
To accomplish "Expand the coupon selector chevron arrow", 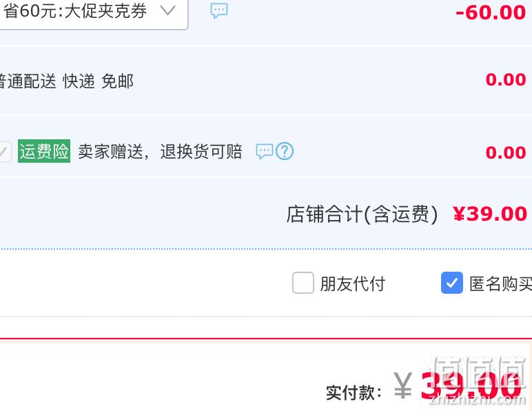I will (x=168, y=10).
